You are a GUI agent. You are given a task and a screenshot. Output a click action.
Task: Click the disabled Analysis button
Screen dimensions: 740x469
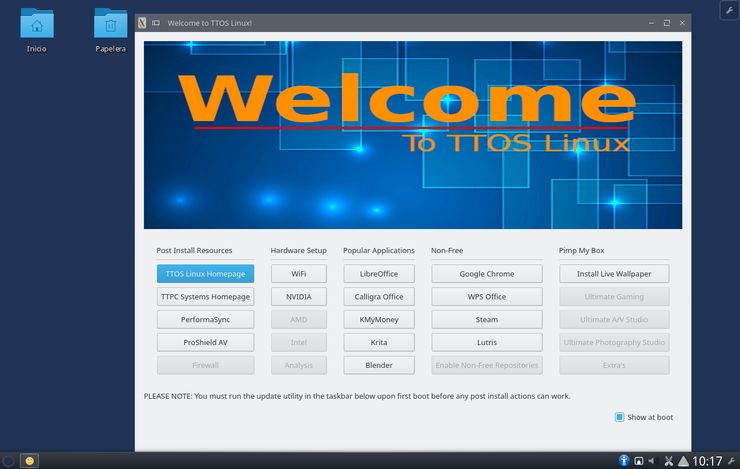click(299, 365)
